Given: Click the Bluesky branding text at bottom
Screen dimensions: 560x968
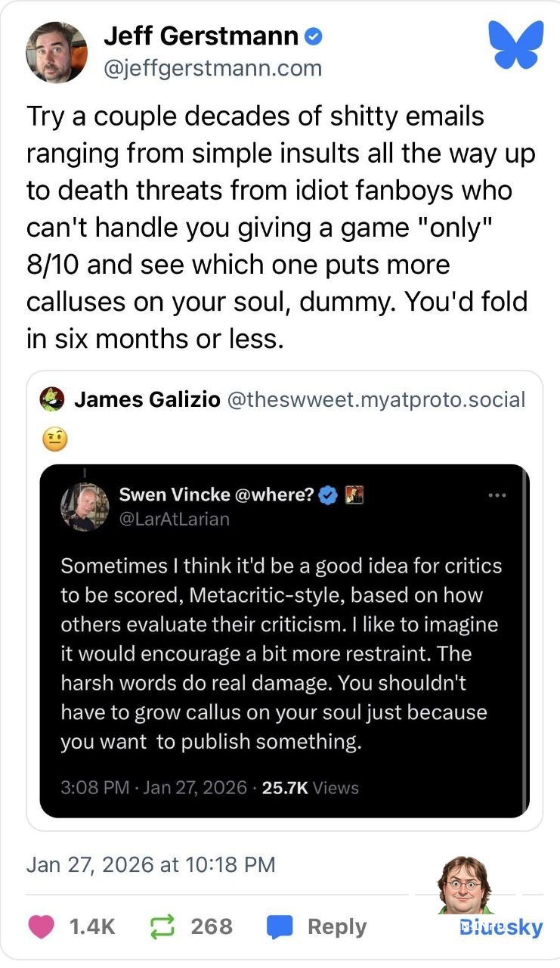Looking at the screenshot, I should pos(502,926).
